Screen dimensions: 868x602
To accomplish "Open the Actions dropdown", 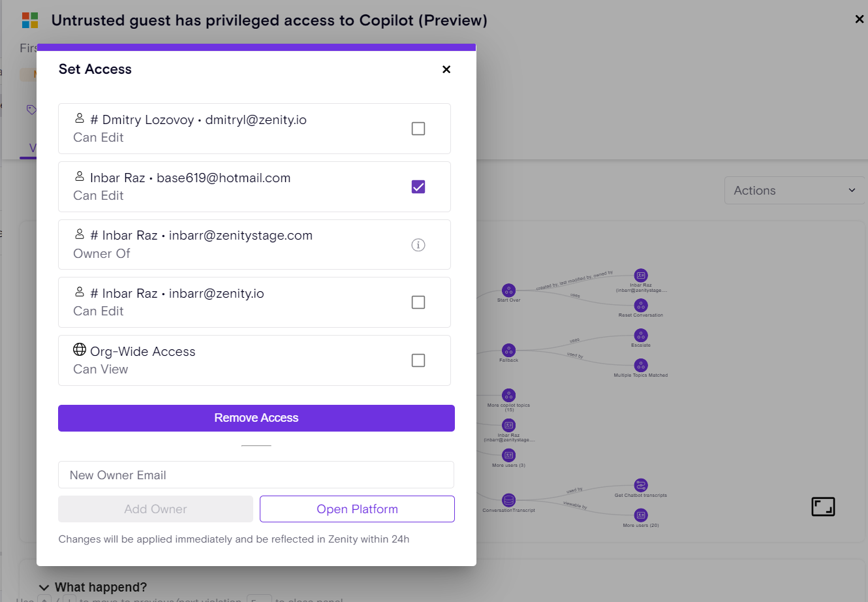I will (794, 191).
